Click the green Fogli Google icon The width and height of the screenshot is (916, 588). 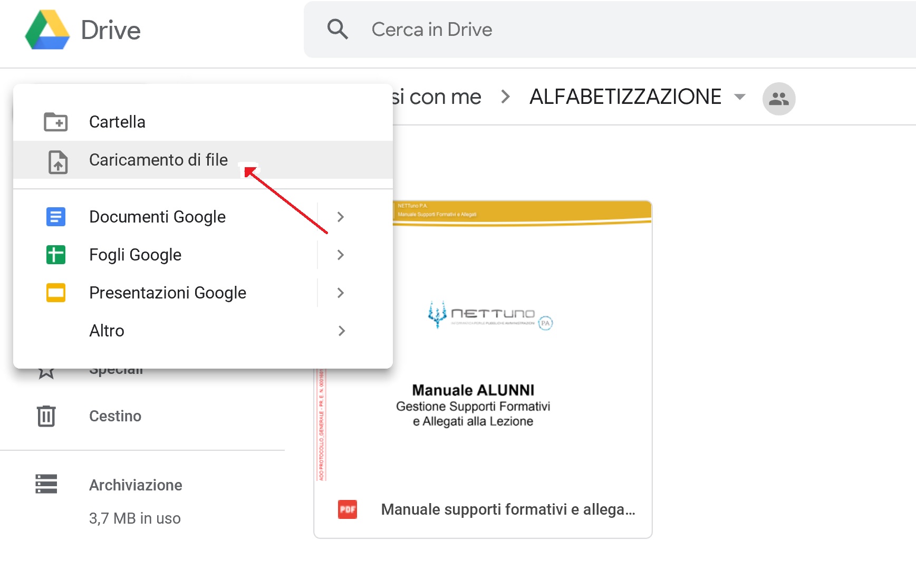click(x=56, y=255)
